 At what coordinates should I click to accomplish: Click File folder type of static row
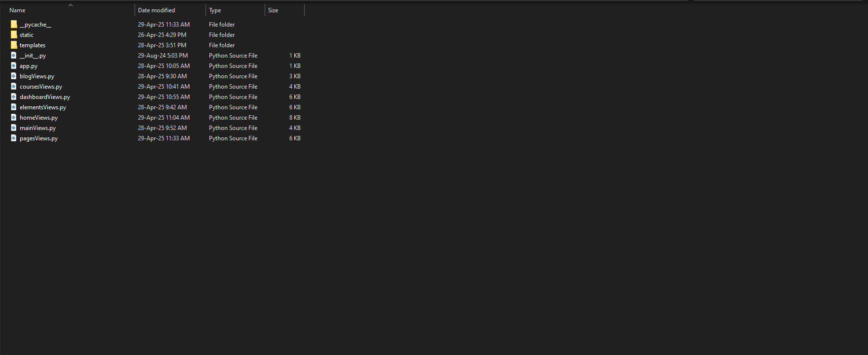[x=222, y=35]
